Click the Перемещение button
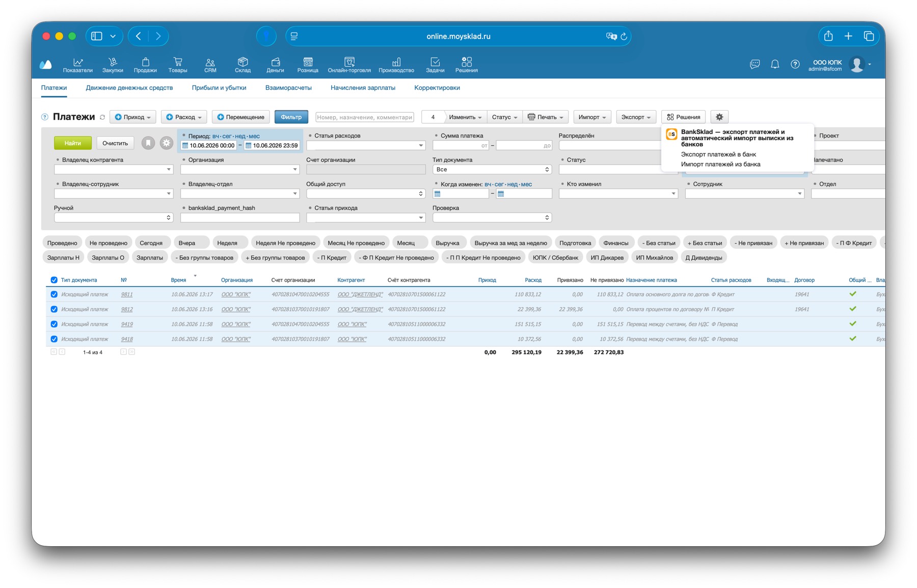 (x=240, y=117)
